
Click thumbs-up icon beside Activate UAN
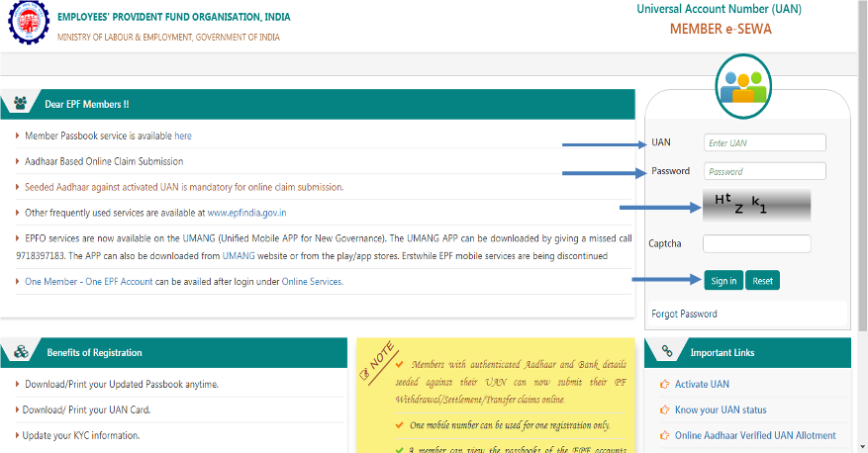tap(664, 384)
